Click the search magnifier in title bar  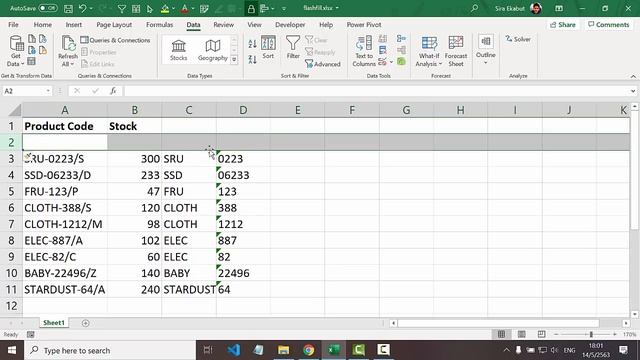(474, 8)
